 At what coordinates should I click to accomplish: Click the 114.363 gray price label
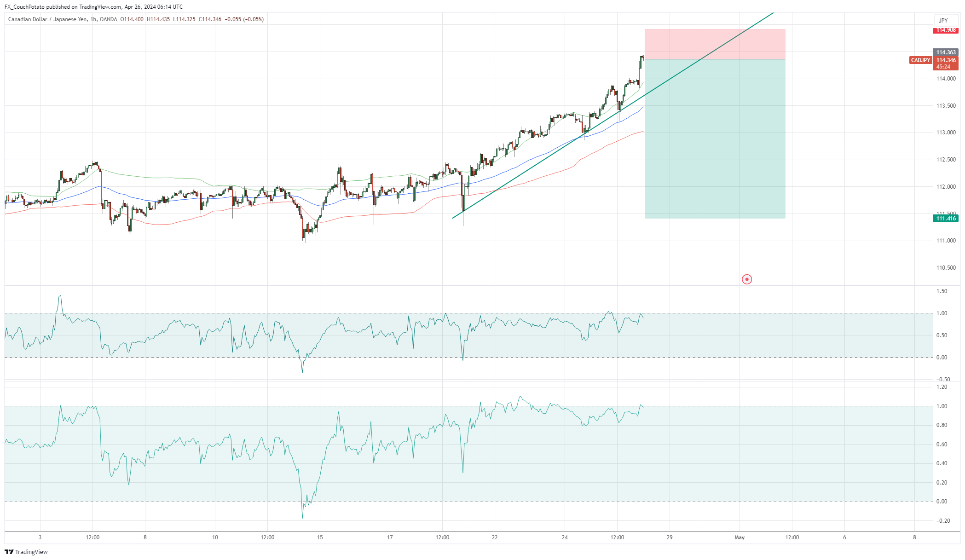tap(946, 52)
